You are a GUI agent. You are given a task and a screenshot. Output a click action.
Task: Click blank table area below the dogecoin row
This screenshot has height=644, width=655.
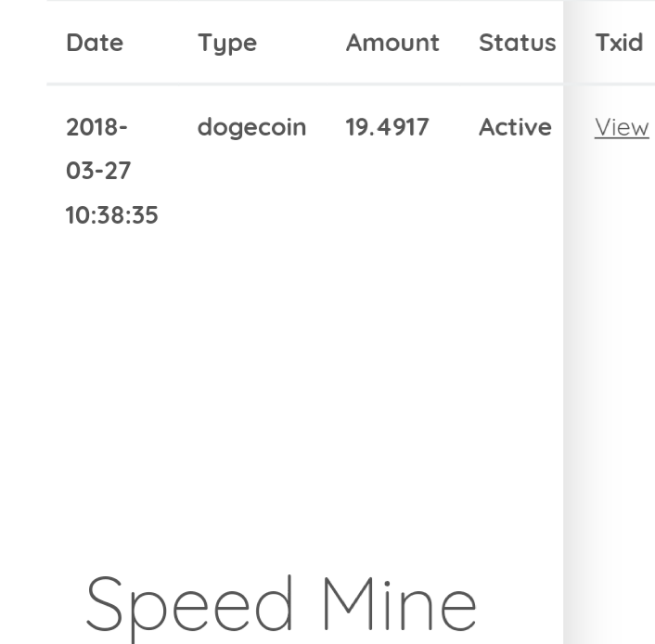click(x=305, y=376)
